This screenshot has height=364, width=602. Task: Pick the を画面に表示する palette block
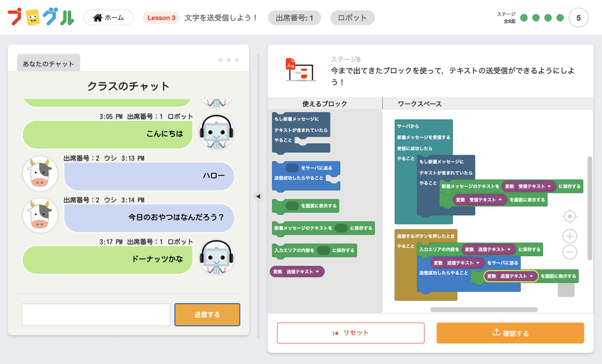[306, 206]
